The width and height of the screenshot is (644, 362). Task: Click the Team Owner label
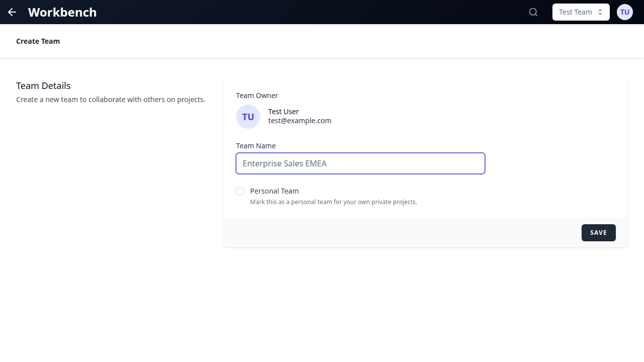(x=257, y=96)
